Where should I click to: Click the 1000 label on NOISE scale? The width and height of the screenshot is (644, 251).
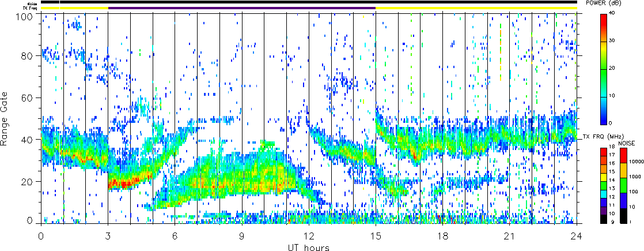(x=635, y=177)
